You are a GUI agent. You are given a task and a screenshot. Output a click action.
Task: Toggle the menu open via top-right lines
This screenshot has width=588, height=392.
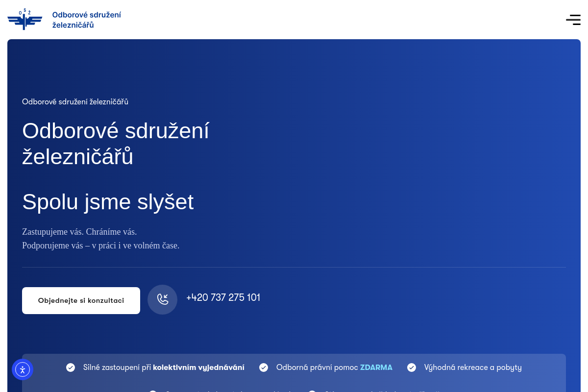tap(573, 20)
